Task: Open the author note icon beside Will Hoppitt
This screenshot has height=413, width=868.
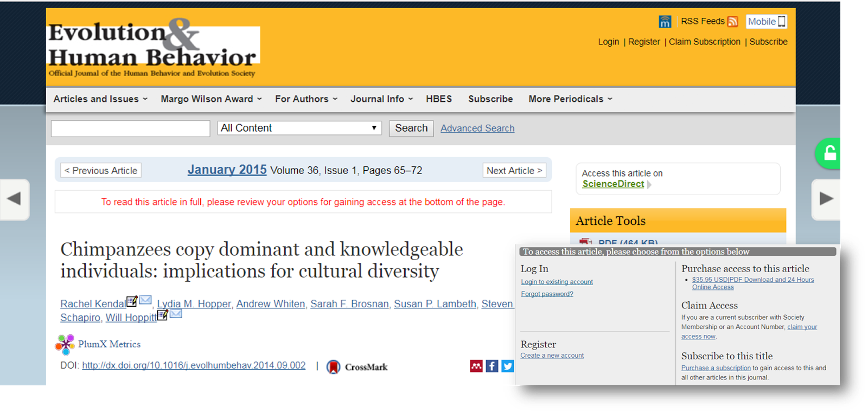Action: pos(162,314)
